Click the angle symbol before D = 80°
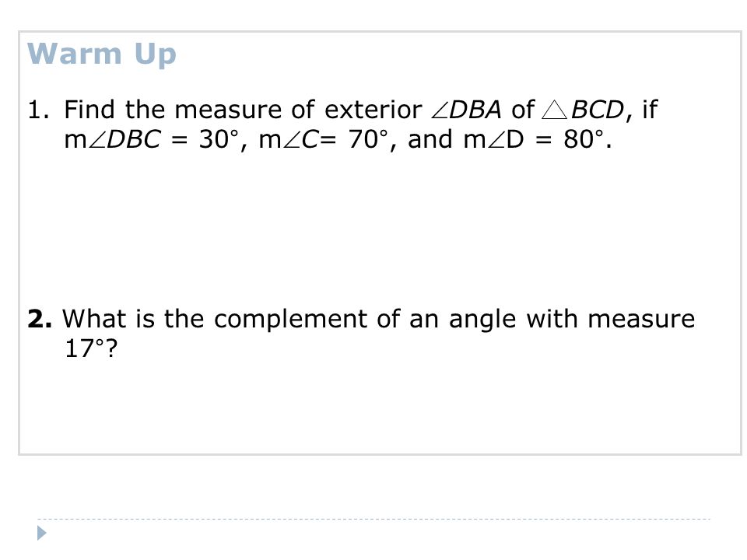 497,141
